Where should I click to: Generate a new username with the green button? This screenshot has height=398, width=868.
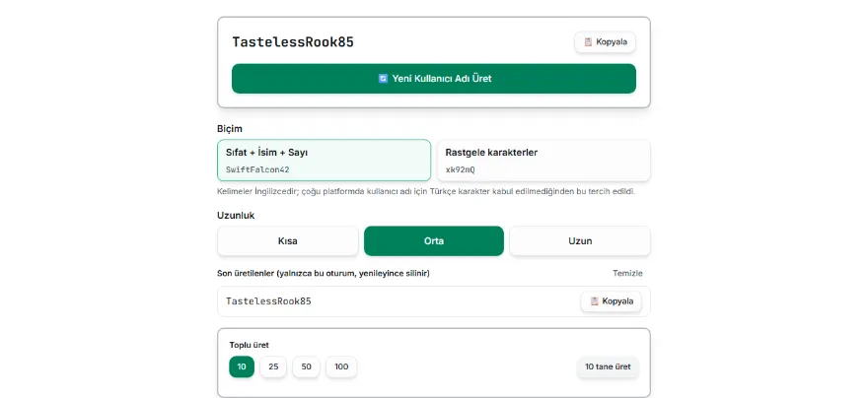(x=433, y=79)
